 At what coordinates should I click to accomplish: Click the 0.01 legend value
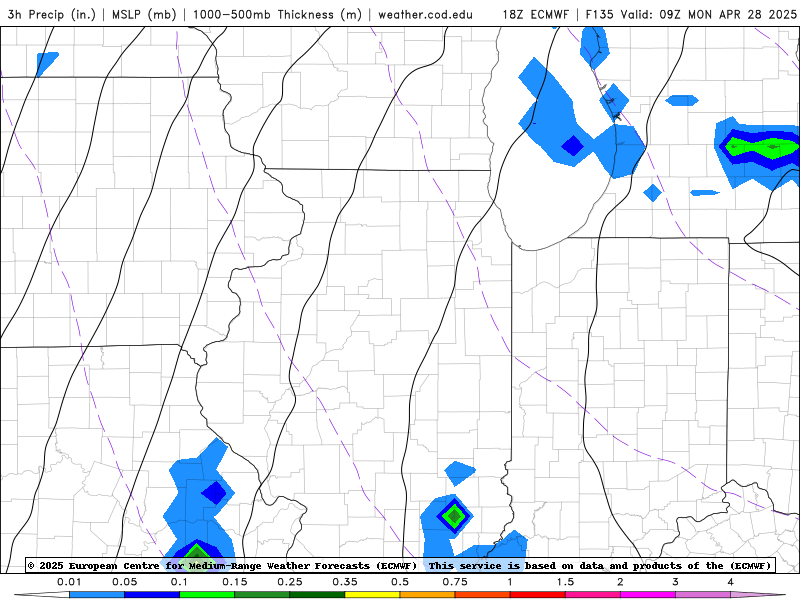pos(69,582)
